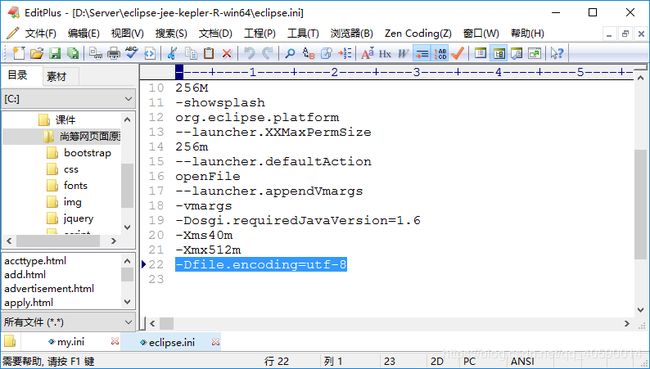Select the bootstrap folder

[x=87, y=153]
